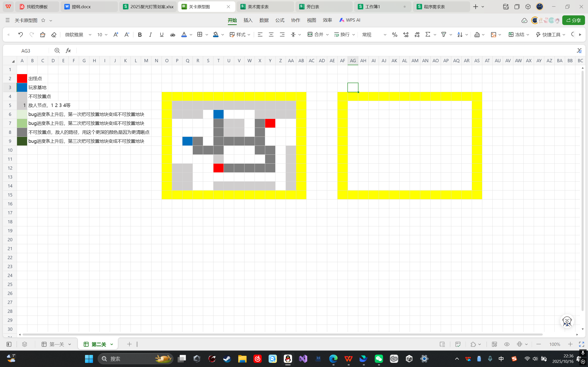Click the red 出怪点 swatch cell A2

coord(22,78)
